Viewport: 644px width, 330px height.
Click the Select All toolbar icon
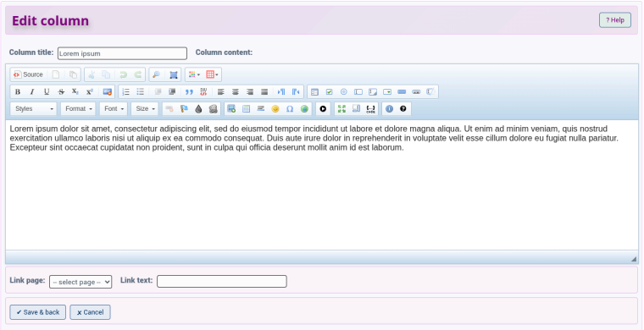(x=174, y=74)
